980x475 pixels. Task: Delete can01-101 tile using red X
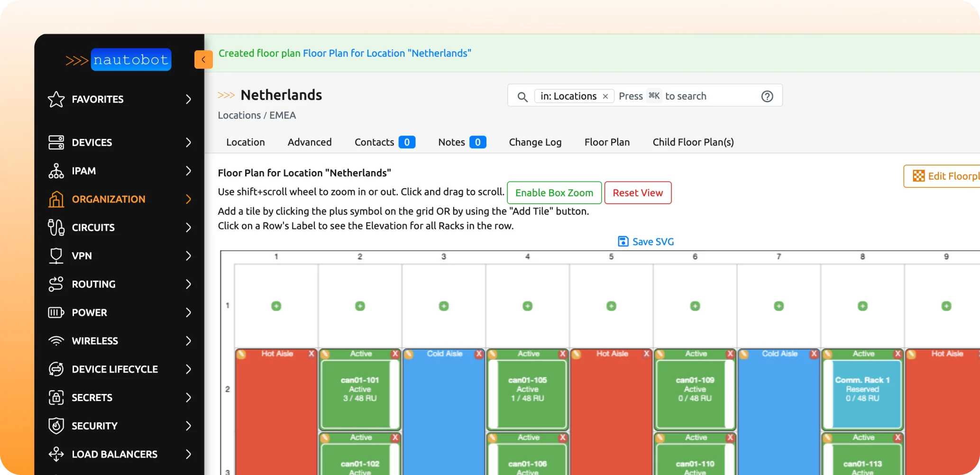(x=395, y=354)
